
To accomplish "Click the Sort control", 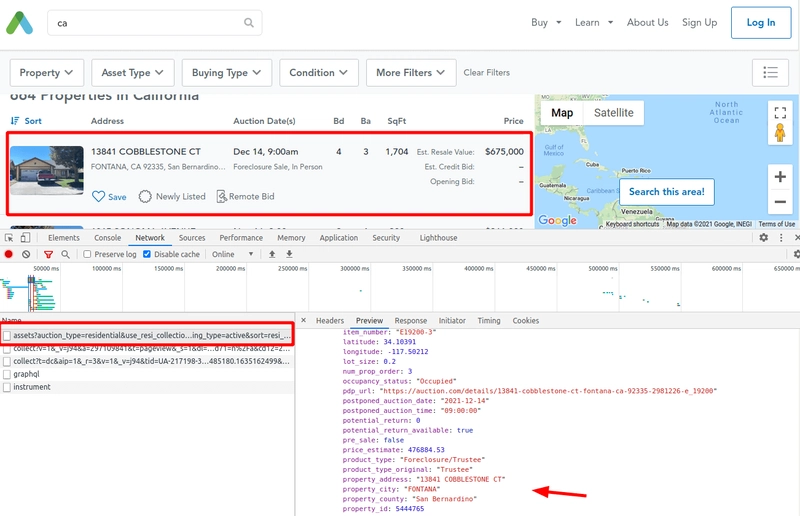I will 26,121.
